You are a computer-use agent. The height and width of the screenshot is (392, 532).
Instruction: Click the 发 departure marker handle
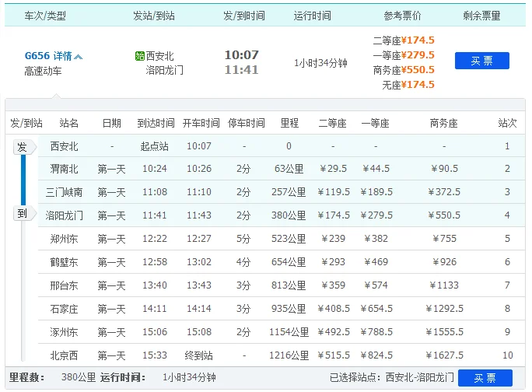point(23,147)
